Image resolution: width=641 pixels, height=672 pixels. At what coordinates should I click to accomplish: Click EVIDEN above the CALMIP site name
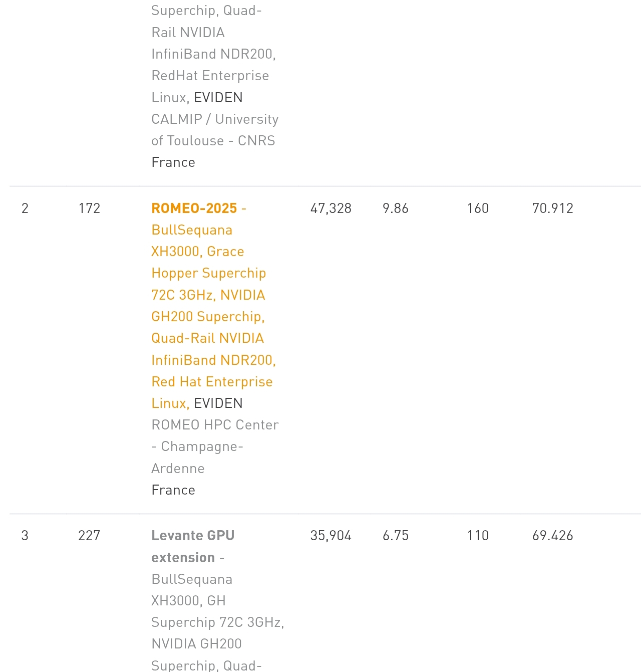tap(218, 98)
